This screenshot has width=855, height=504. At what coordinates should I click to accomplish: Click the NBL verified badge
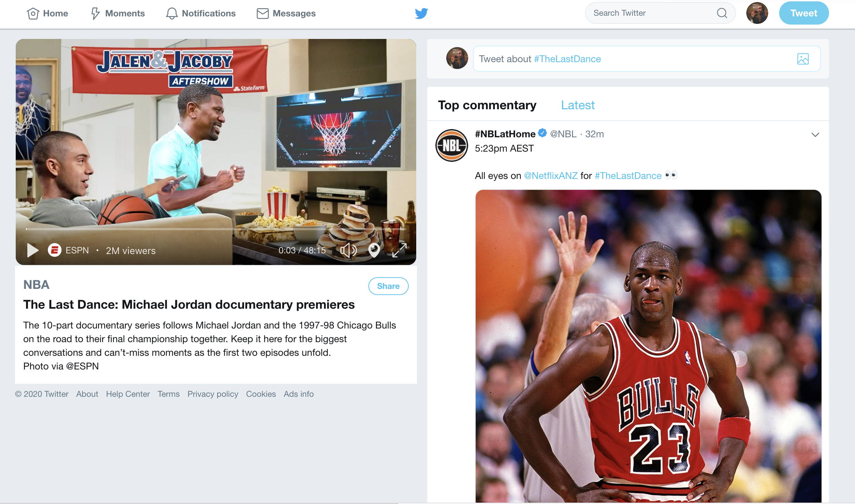(x=542, y=133)
